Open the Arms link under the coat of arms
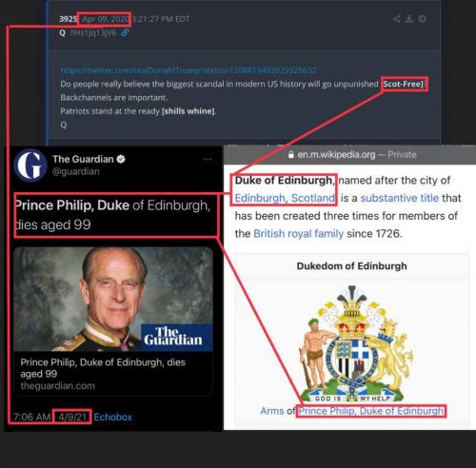The image size is (476, 468). tap(272, 411)
